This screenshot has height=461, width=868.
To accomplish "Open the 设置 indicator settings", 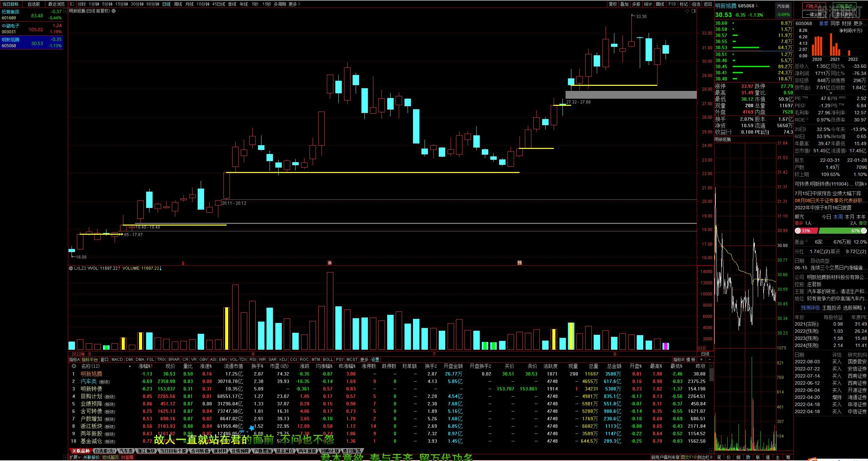I will click(x=375, y=360).
